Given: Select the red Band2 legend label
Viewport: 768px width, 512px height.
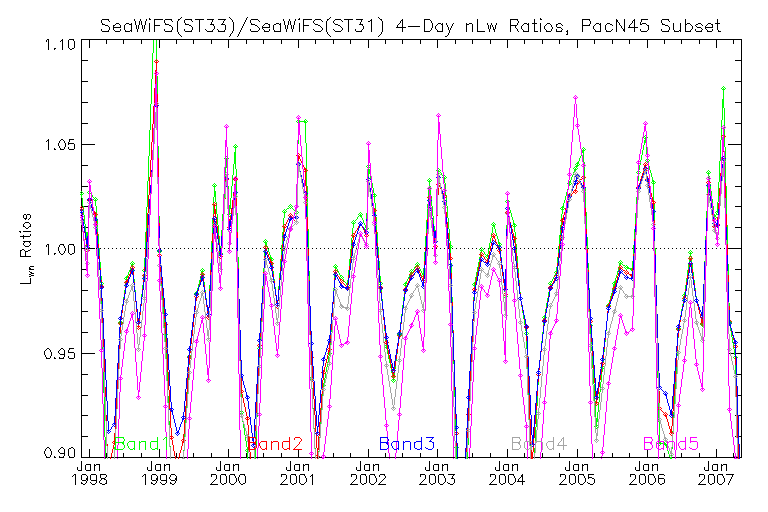Looking at the screenshot, I should tap(275, 444).
